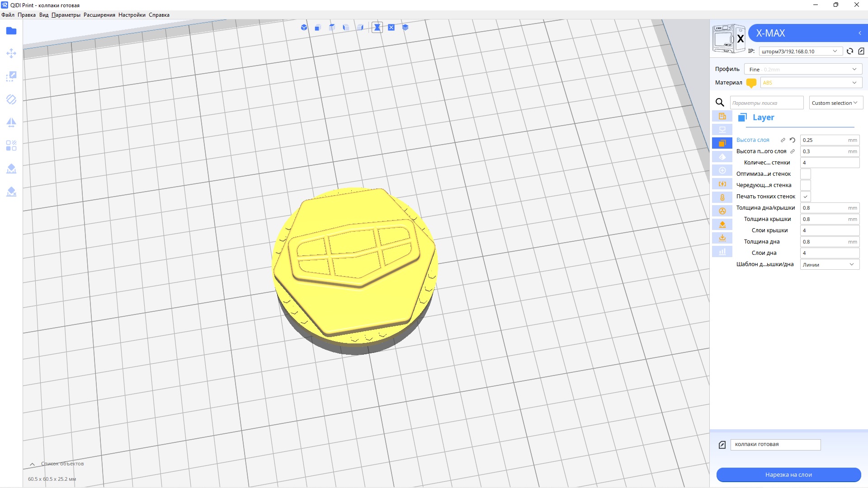868x488 pixels.
Task: Switch to front view cube icon
Action: tap(318, 28)
